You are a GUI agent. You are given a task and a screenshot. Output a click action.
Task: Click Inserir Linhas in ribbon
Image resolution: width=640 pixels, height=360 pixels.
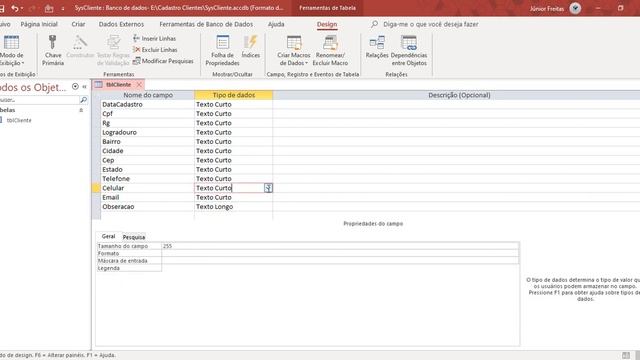pos(155,38)
